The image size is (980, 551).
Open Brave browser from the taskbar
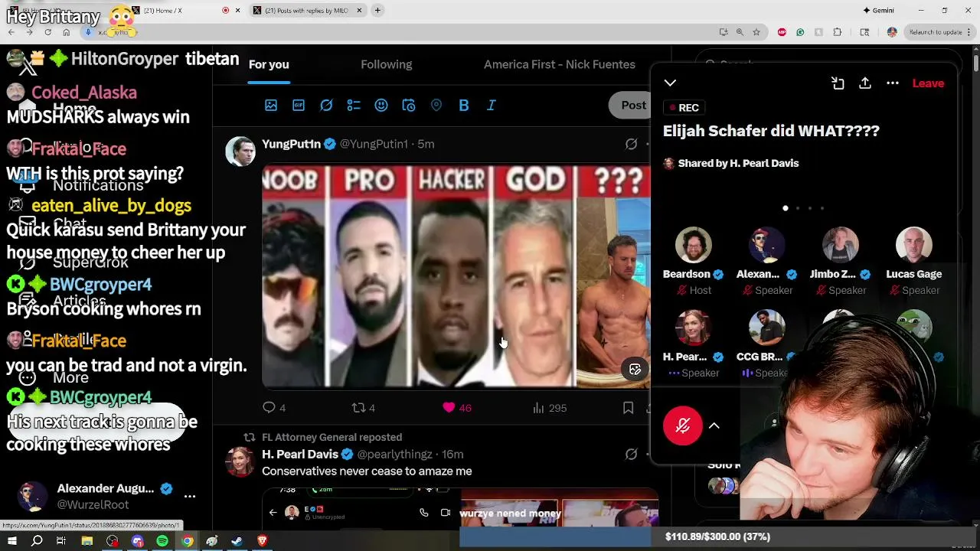click(262, 541)
